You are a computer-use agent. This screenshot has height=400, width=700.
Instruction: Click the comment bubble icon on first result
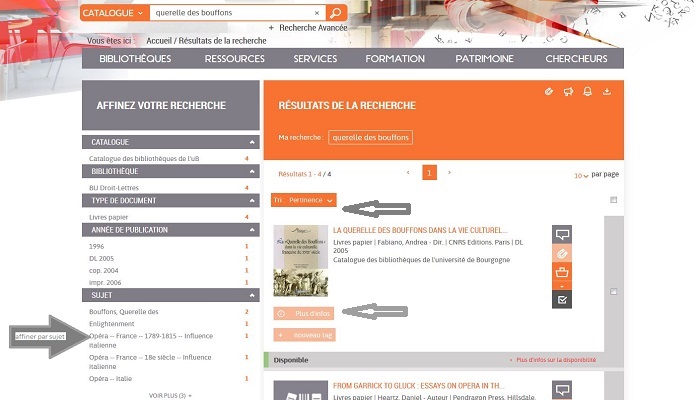point(562,235)
